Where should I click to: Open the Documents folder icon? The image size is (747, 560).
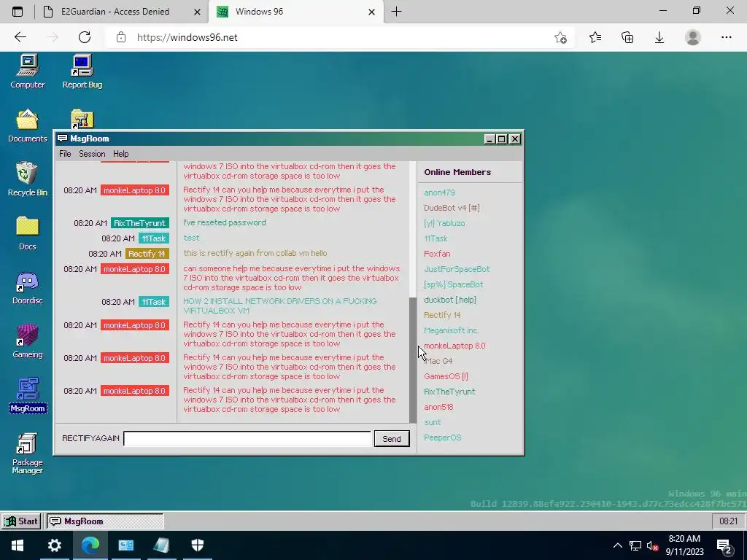click(27, 125)
